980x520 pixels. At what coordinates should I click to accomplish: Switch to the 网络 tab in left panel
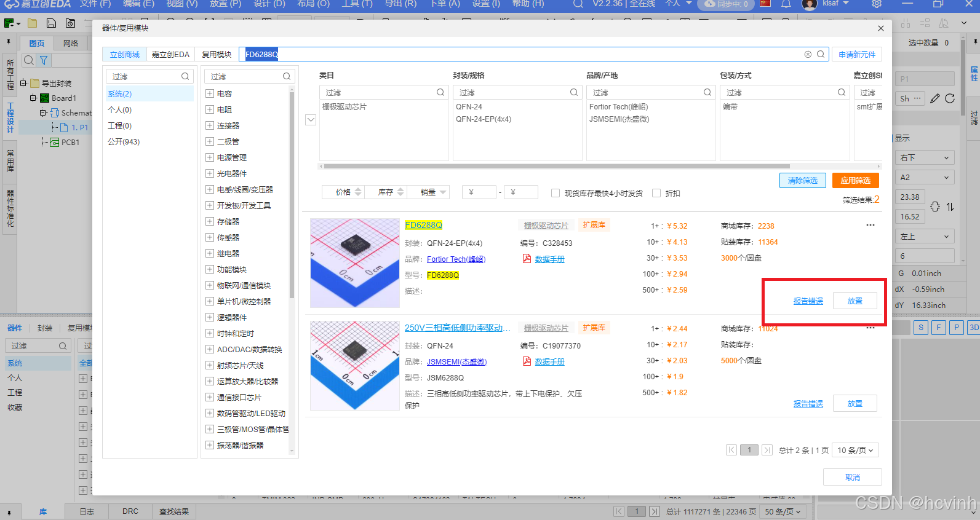71,43
